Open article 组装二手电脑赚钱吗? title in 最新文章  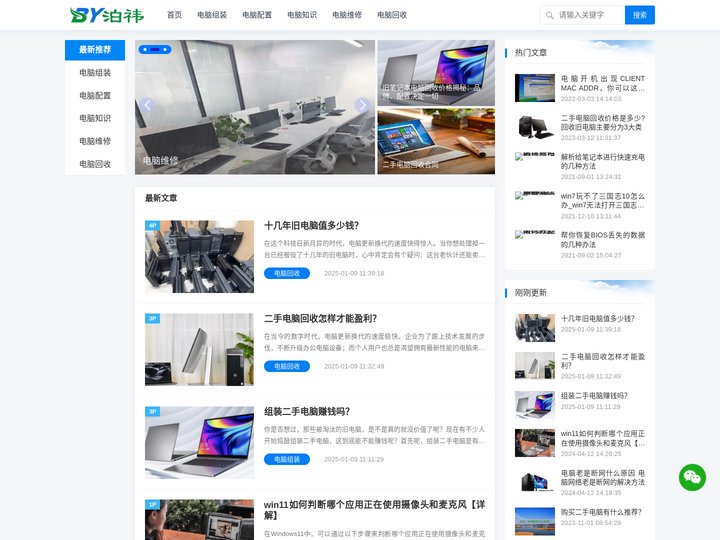pyautogui.click(x=307, y=411)
